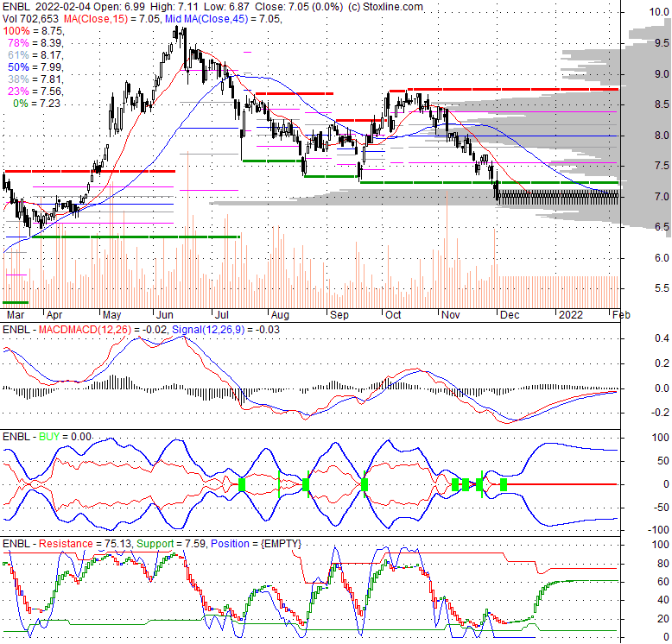The image size is (672, 644).
Task: Click the '23% = 7.56' level label
Action: (x=35, y=92)
